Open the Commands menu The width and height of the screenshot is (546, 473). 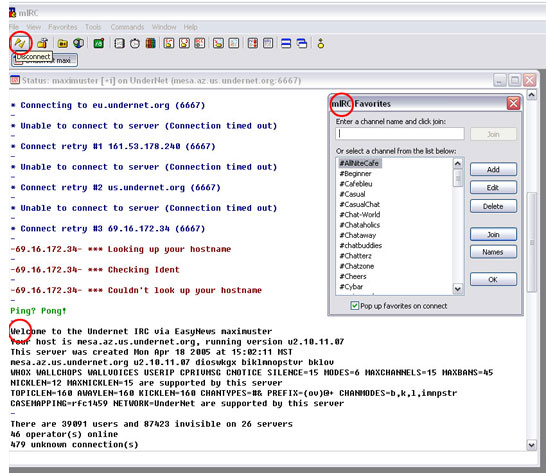point(127,27)
